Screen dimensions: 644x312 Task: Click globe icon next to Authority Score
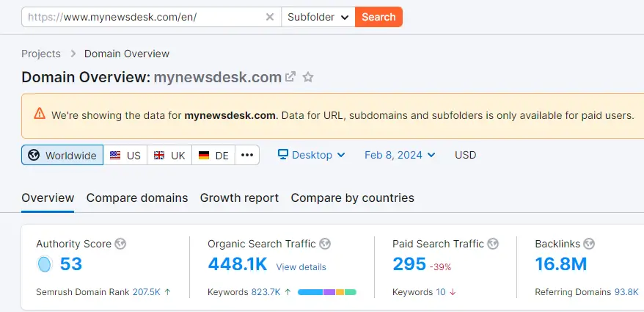click(x=120, y=244)
